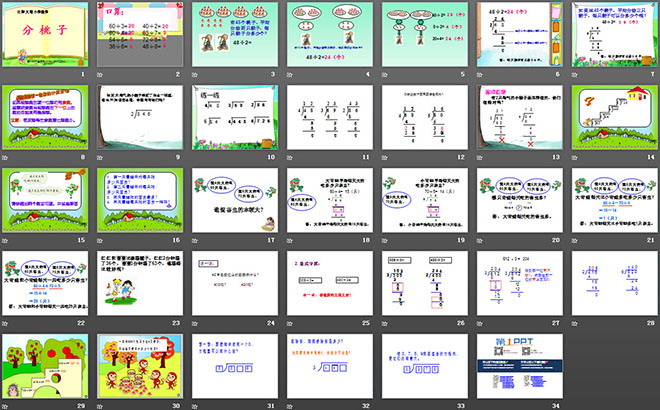This screenshot has width=660, height=410.
Task: Click the animation star icon under slide 20
Action: point(480,240)
